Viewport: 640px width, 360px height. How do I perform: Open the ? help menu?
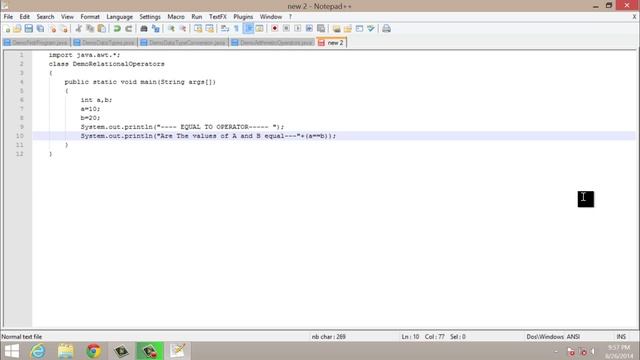coord(290,17)
